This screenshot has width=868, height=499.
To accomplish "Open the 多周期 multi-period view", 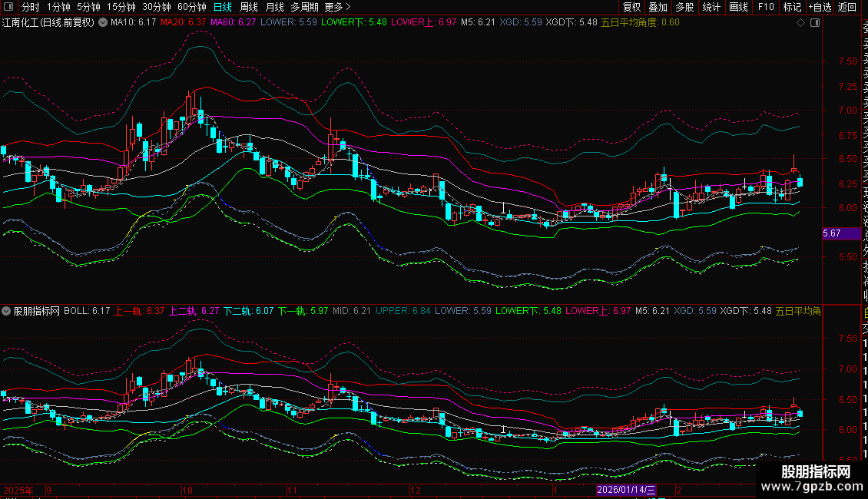I will pos(304,7).
